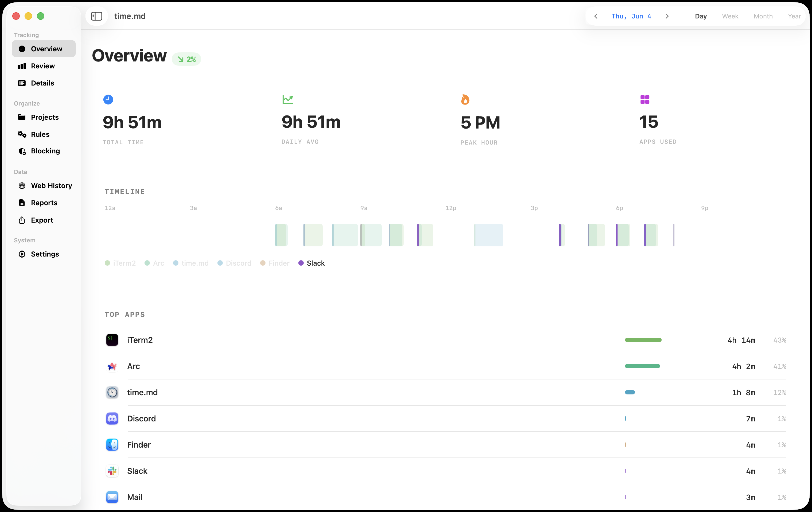
Task: Open the Details list icon
Action: pyautogui.click(x=22, y=83)
